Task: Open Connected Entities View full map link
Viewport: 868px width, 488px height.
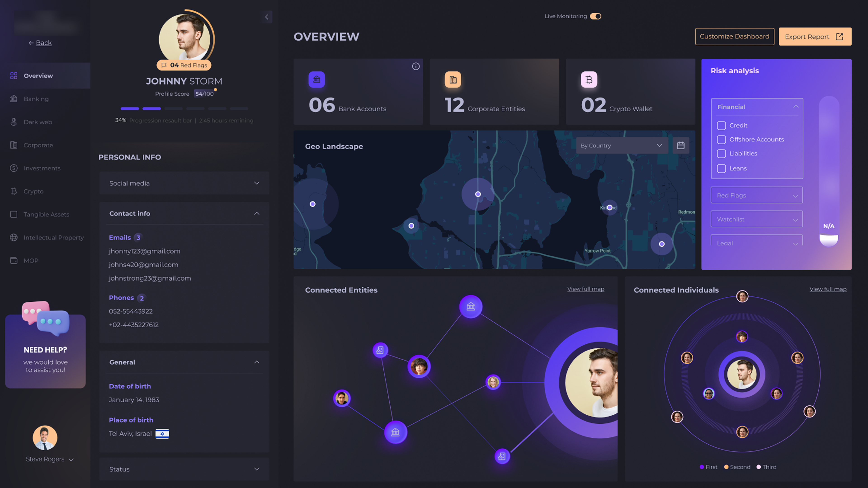Action: coord(586,289)
